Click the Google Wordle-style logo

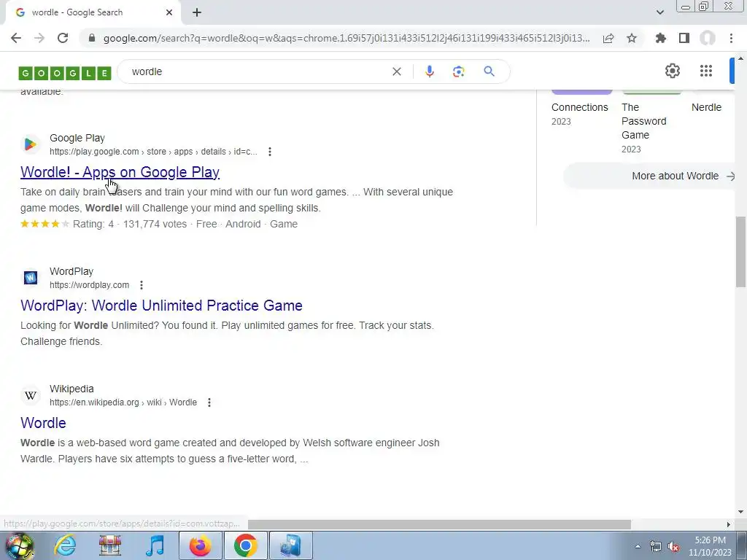[x=65, y=73]
